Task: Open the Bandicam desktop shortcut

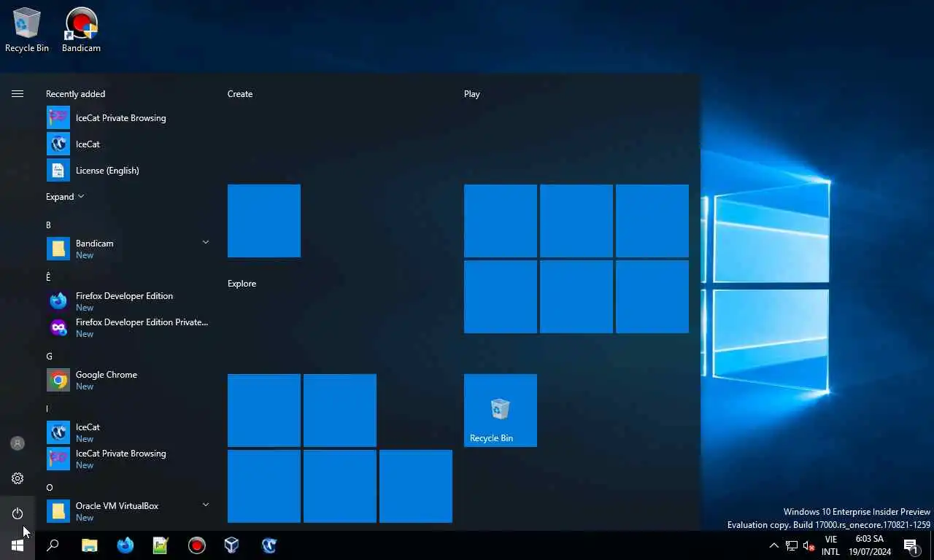Action: coord(81,30)
